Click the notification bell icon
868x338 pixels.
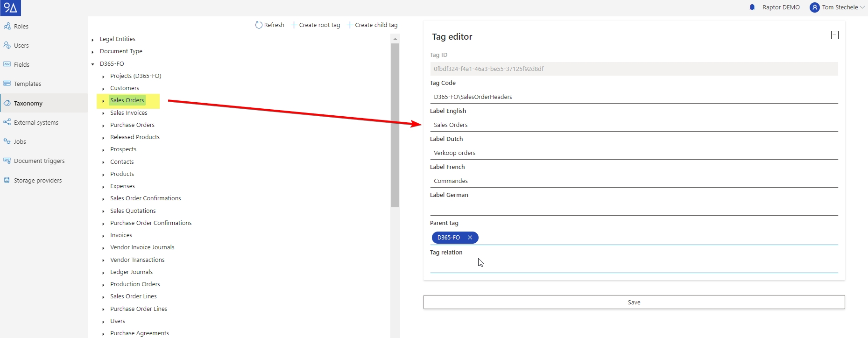[752, 7]
